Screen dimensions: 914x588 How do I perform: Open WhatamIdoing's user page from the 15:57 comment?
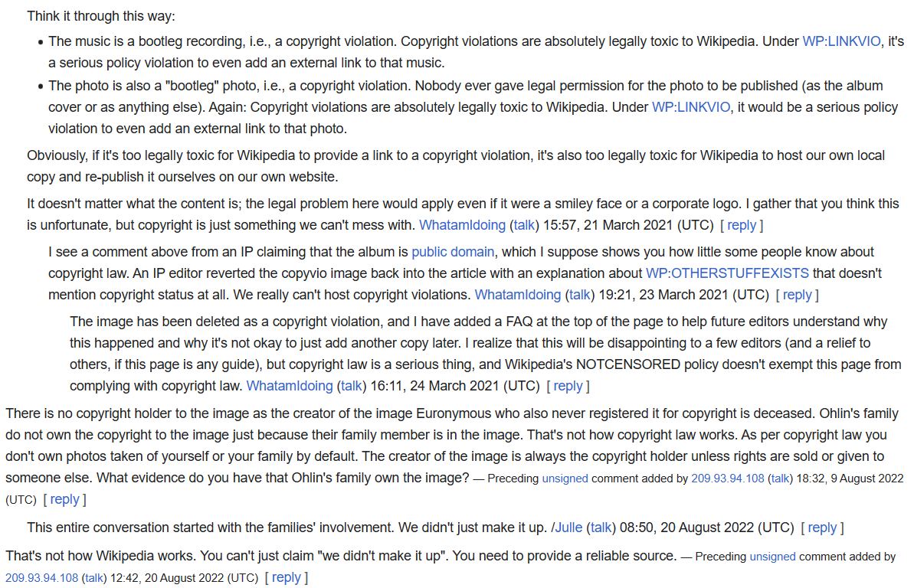462,225
